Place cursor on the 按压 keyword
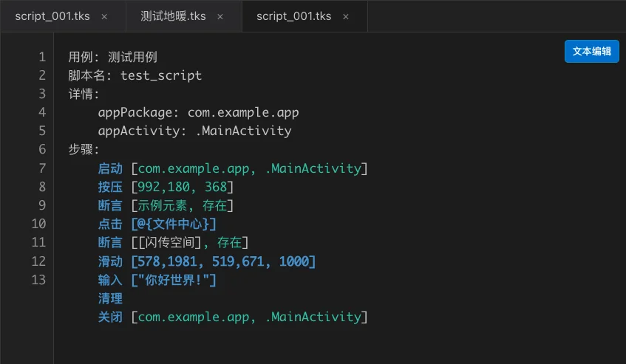626x364 pixels. (x=110, y=187)
